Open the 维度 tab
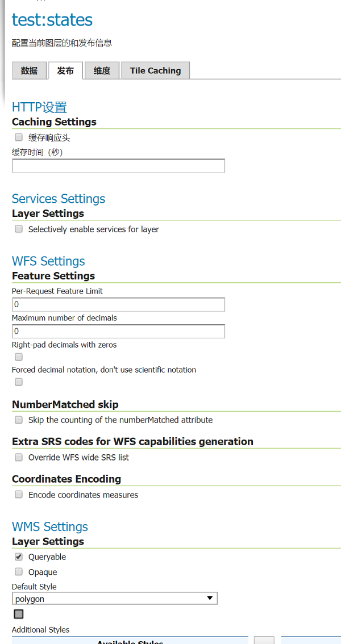This screenshot has width=341, height=644. pos(102,70)
